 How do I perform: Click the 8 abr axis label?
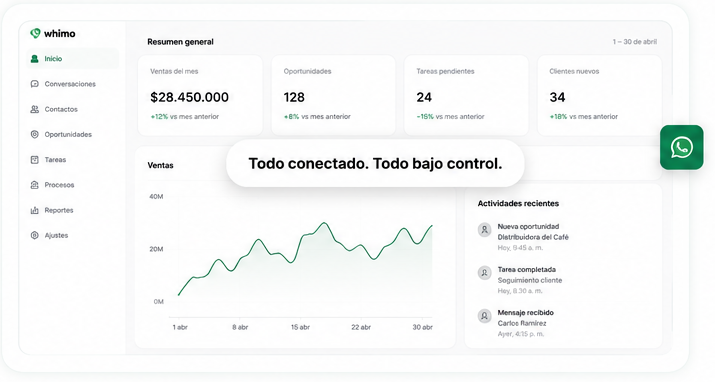pos(240,327)
